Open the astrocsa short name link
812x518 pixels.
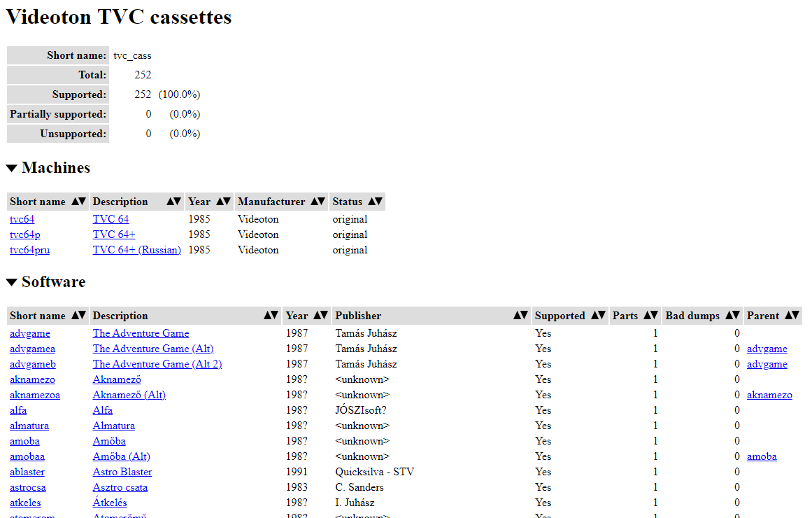[x=28, y=488]
